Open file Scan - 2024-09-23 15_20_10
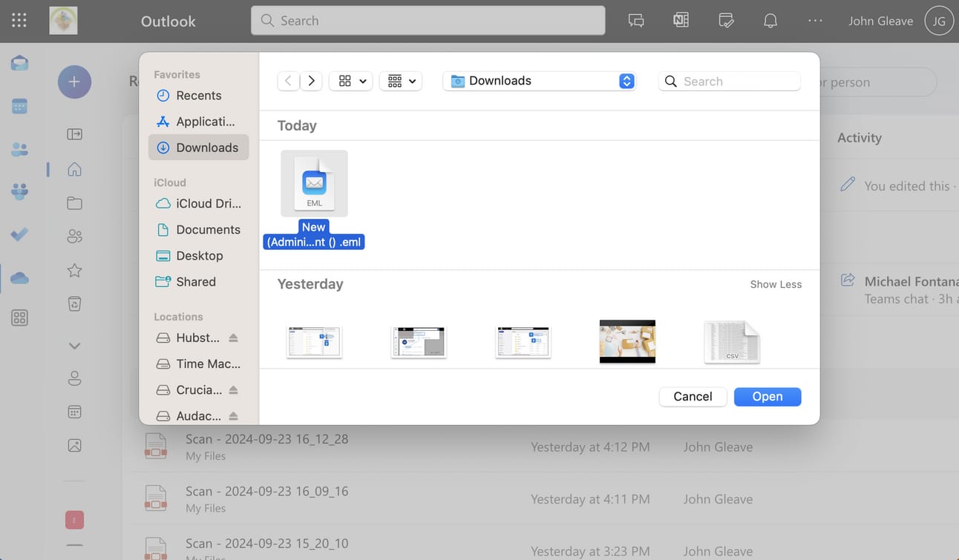Screen dimensions: 959x560 point(266,544)
